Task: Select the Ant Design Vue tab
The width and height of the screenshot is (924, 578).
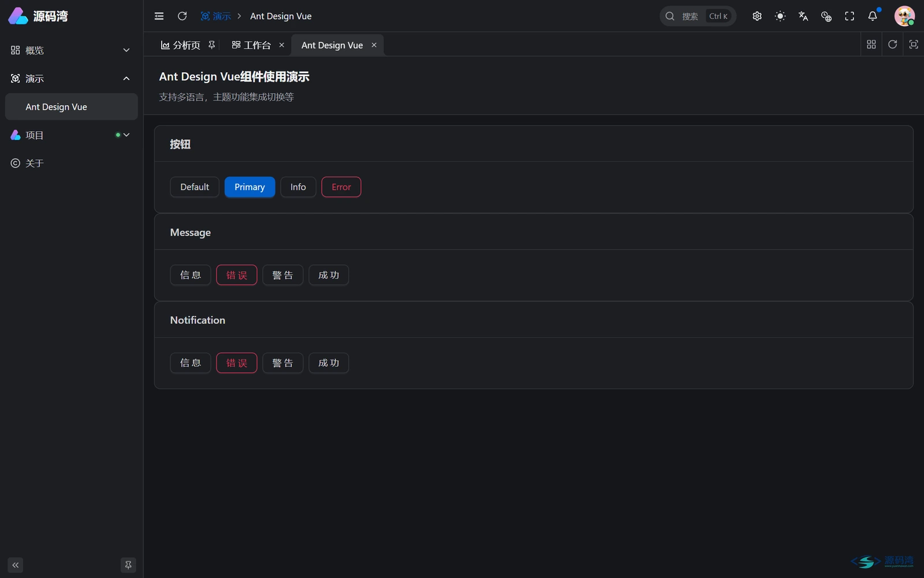Action: pos(332,45)
